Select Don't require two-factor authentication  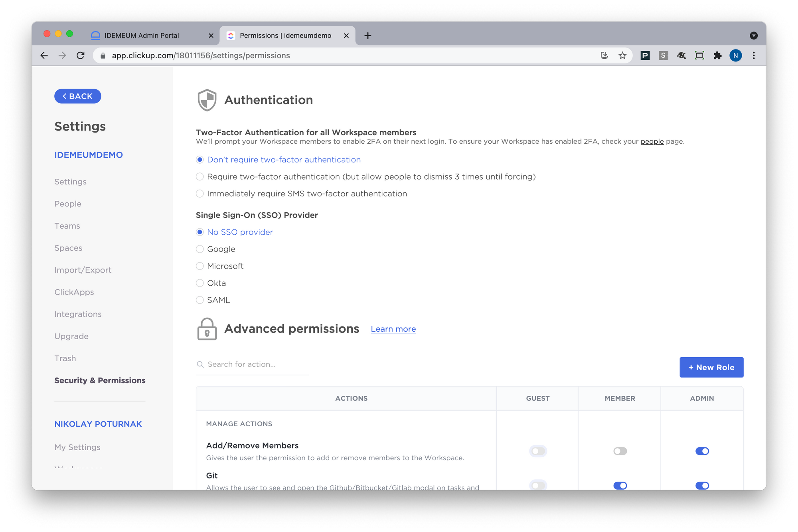200,160
